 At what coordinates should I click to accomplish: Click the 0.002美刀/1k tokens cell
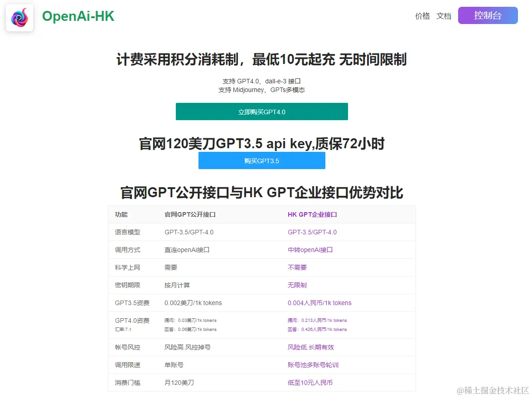pos(193,303)
